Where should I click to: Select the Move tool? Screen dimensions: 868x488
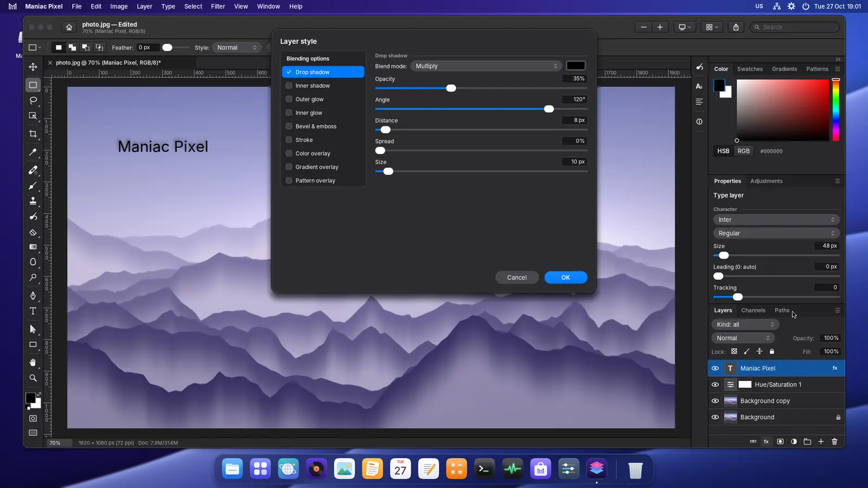point(33,67)
